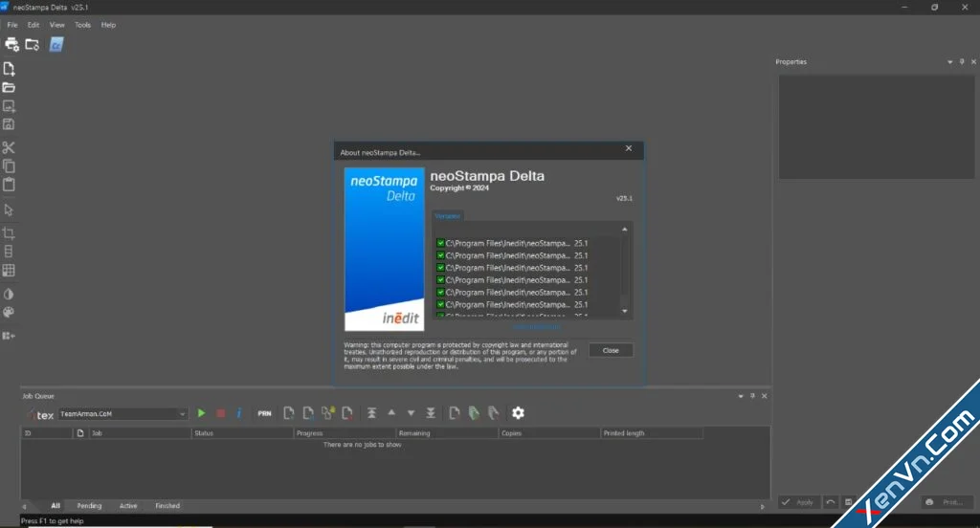This screenshot has width=980, height=528.
Task: Launch the blue Cc color calibration icon
Action: coord(56,45)
